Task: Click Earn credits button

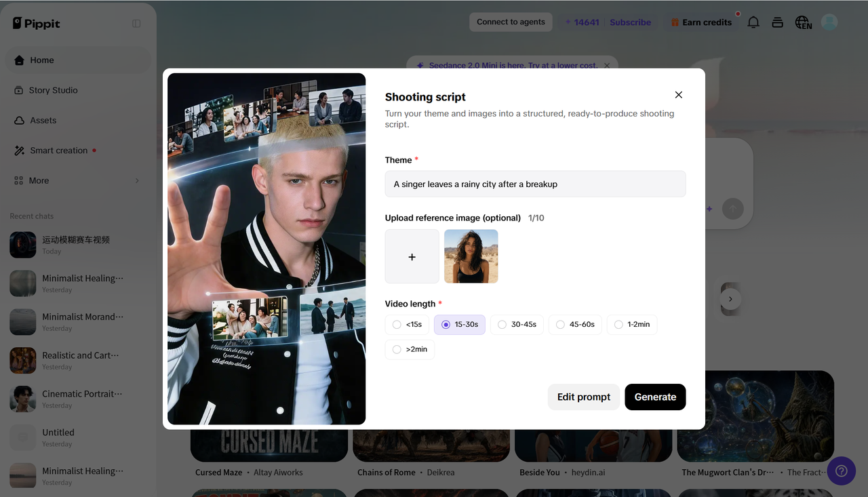Action: [701, 22]
